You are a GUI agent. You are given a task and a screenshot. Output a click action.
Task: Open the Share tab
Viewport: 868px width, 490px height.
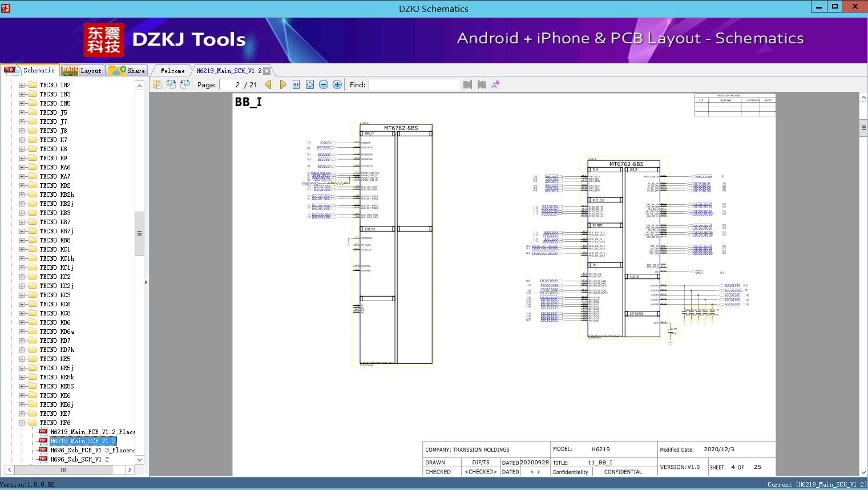click(128, 71)
